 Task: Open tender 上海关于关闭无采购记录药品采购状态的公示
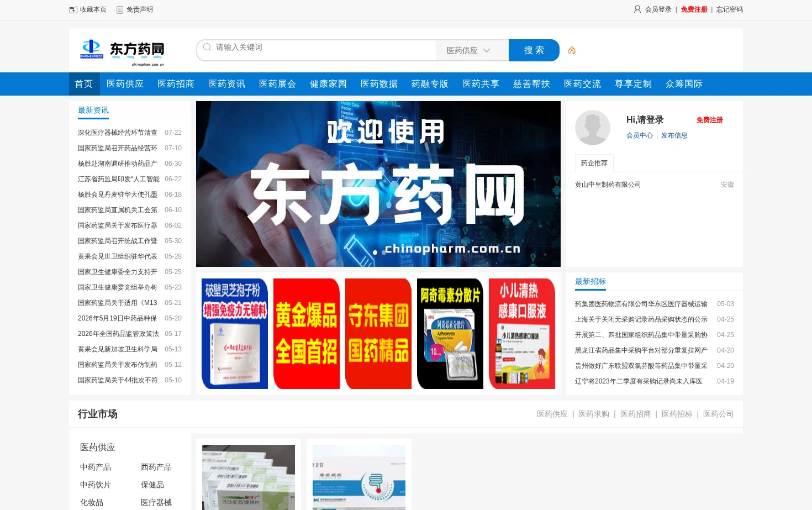(641, 319)
